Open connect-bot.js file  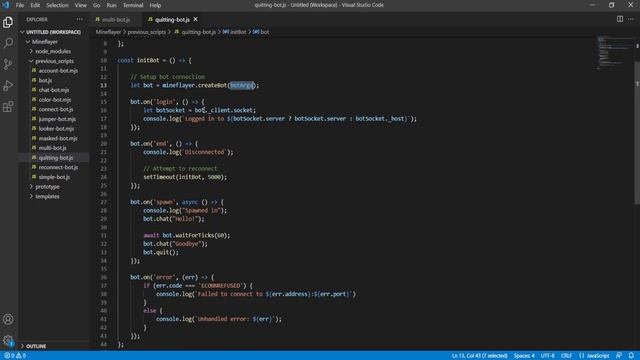coord(56,109)
